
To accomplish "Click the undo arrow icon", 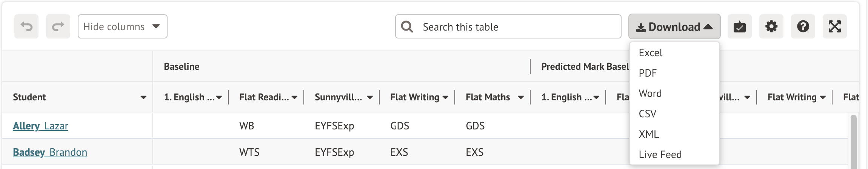I will coord(26,26).
